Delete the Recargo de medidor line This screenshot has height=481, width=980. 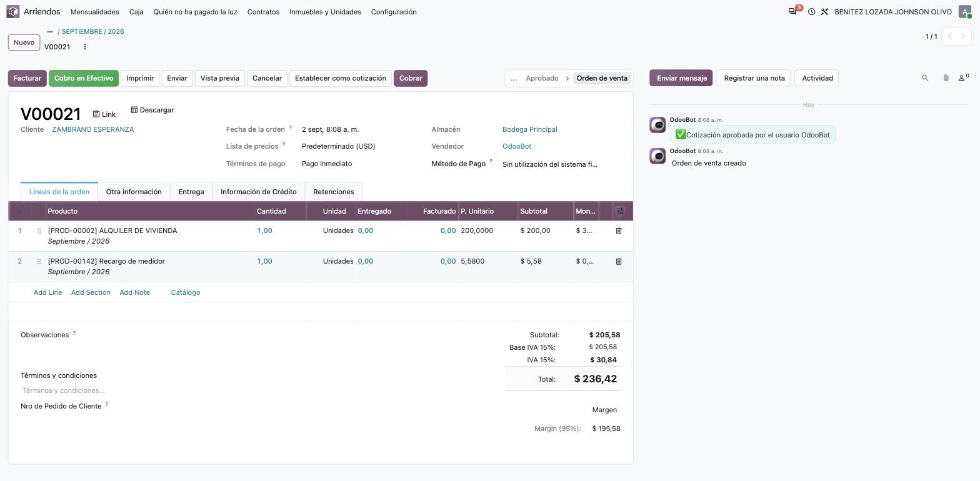(x=619, y=262)
